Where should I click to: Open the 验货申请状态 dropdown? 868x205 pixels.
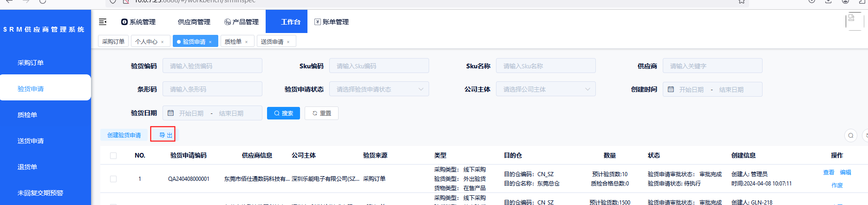point(379,89)
